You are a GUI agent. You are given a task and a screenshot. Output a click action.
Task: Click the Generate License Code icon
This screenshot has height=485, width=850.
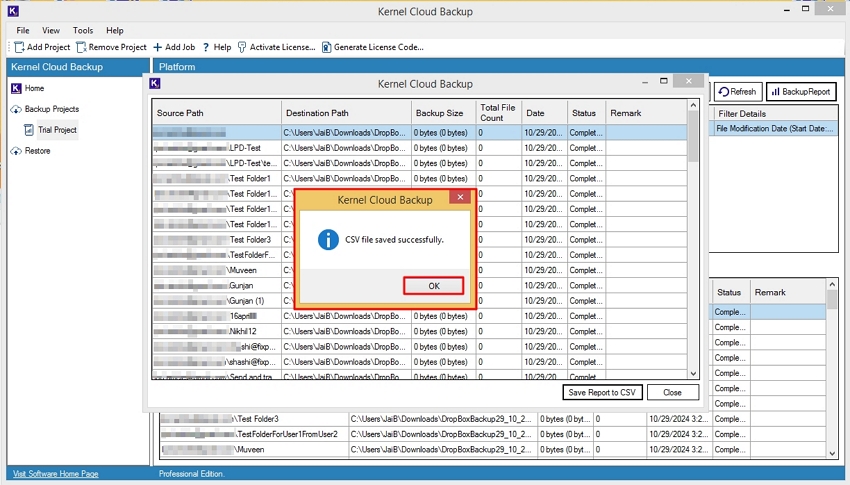(326, 47)
